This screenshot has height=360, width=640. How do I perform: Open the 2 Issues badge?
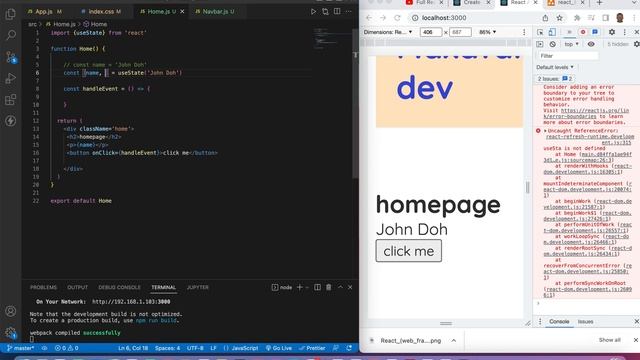tap(555, 79)
